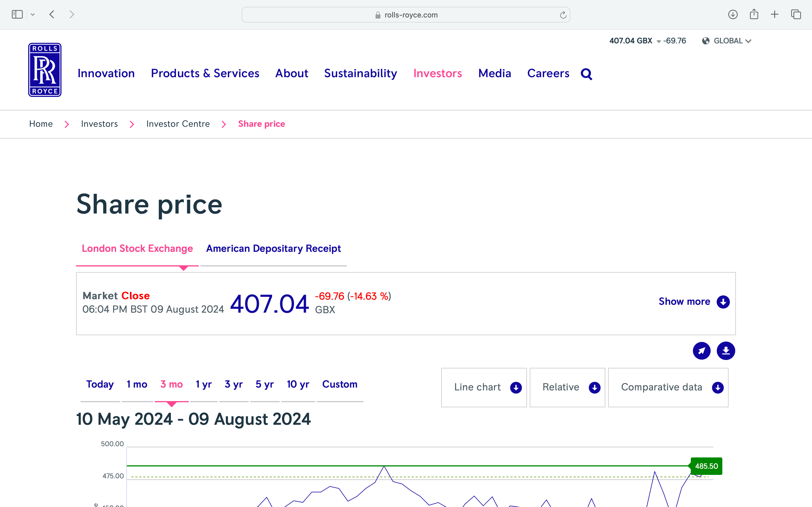Show the Safari sidebar

(x=17, y=14)
